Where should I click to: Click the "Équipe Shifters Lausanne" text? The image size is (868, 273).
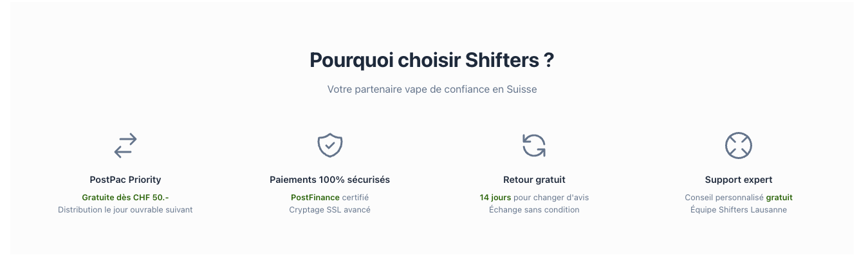tap(738, 210)
